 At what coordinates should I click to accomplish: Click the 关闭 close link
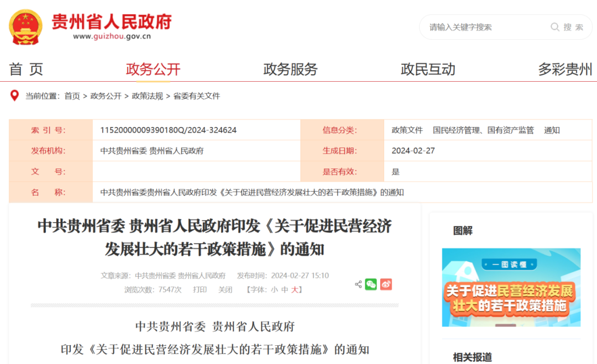point(226,289)
